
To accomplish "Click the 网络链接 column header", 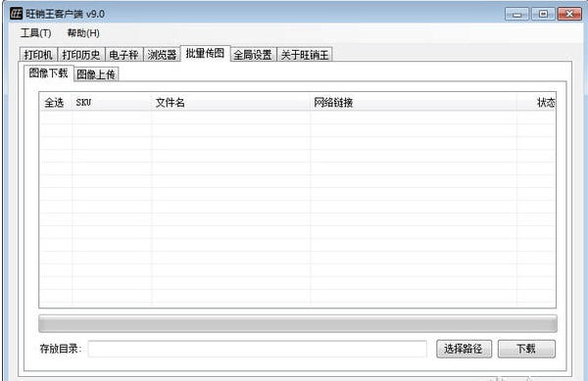I will click(x=414, y=102).
